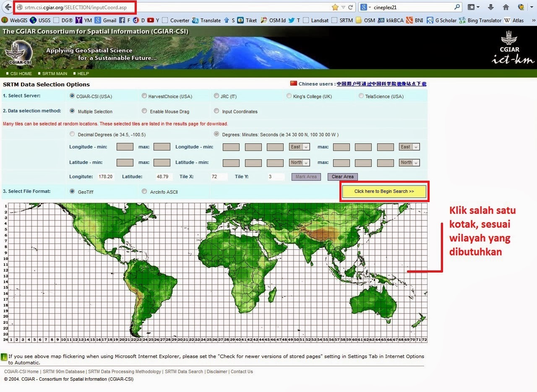This screenshot has height=392, width=537.
Task: Open the klikBCA bookmark
Action: tap(392, 20)
